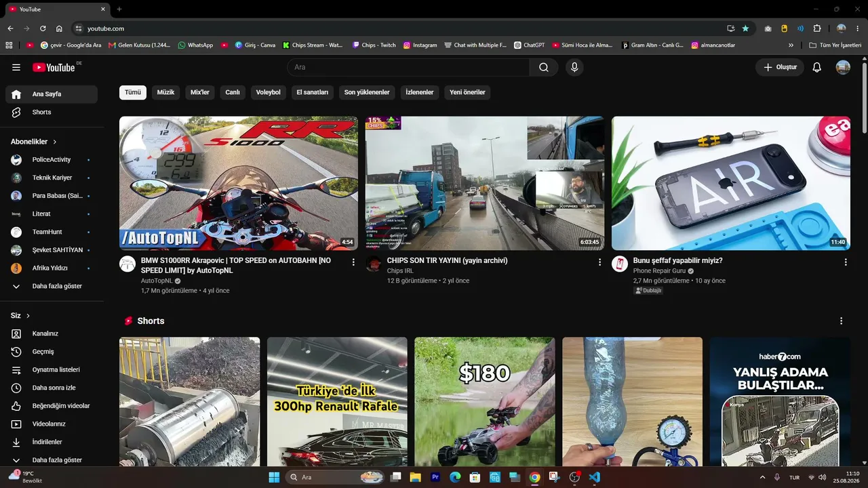Go back in the browser
The image size is (868, 488).
tap(10, 28)
